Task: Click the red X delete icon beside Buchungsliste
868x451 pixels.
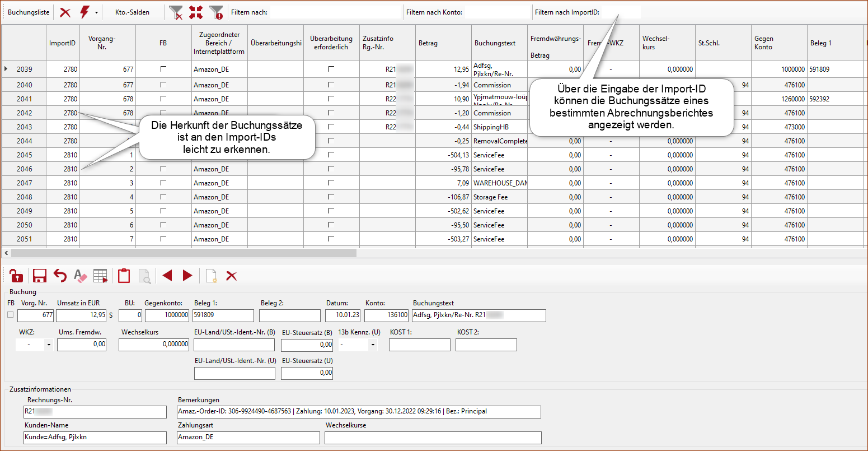Action: coord(65,12)
